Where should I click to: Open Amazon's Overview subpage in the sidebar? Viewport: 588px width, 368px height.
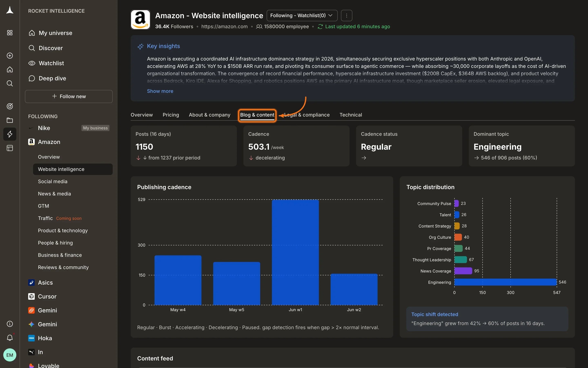click(x=49, y=157)
